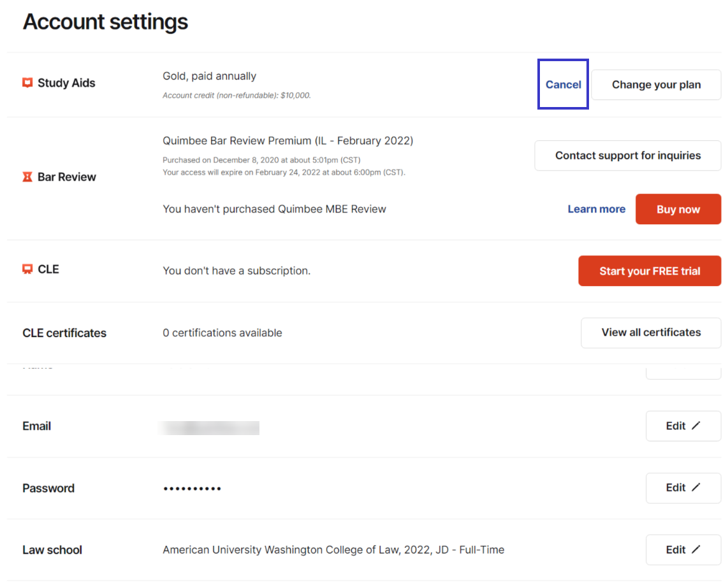Select the text Gold, paid annually
The image size is (728, 588).
coord(209,76)
